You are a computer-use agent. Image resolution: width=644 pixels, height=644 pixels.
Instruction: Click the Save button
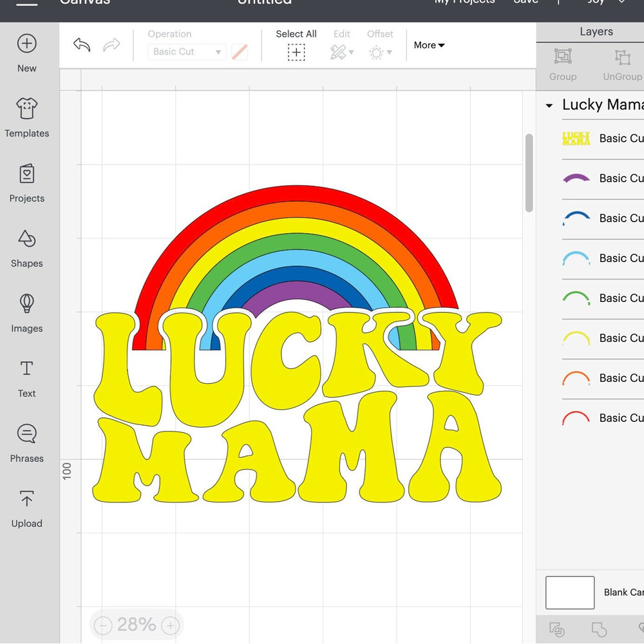point(526,3)
